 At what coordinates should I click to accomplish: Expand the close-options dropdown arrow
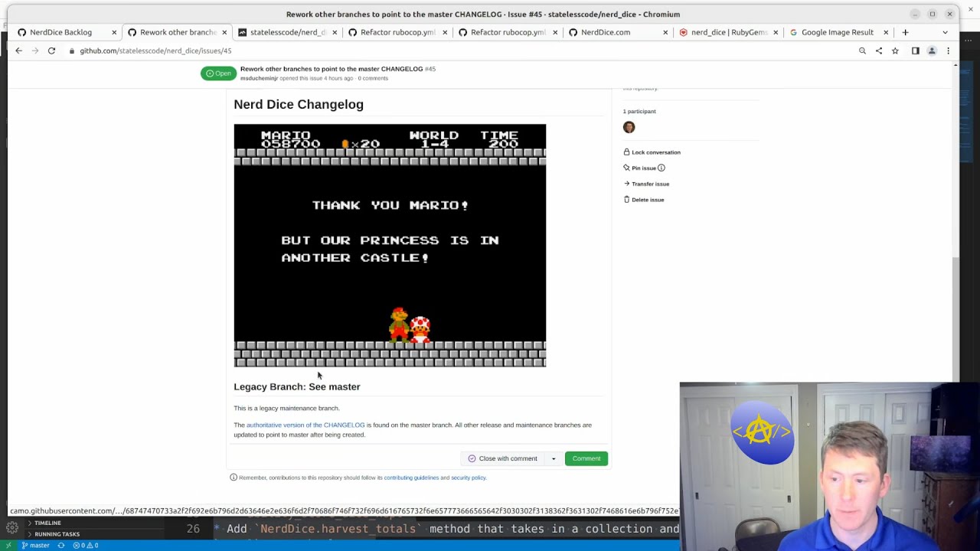(x=554, y=458)
